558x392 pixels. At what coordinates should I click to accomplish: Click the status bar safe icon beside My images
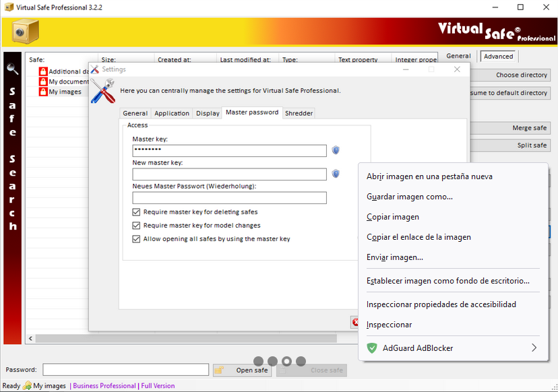(x=27, y=385)
